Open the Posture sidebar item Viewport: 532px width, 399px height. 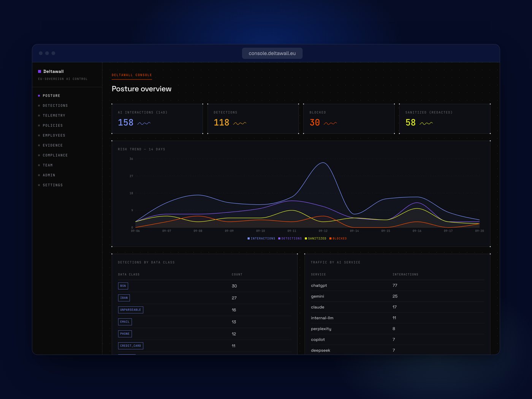point(51,96)
